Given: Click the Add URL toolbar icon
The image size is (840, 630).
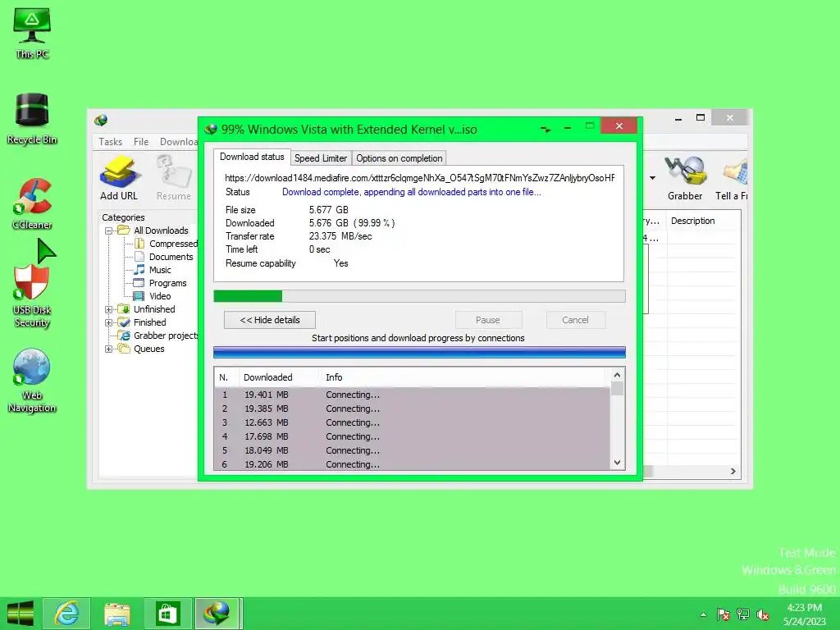Looking at the screenshot, I should click(119, 178).
